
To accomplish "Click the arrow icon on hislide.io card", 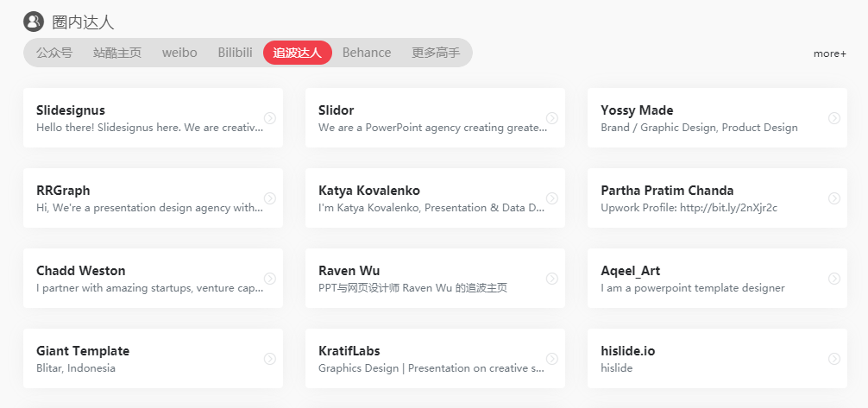I will [x=834, y=359].
